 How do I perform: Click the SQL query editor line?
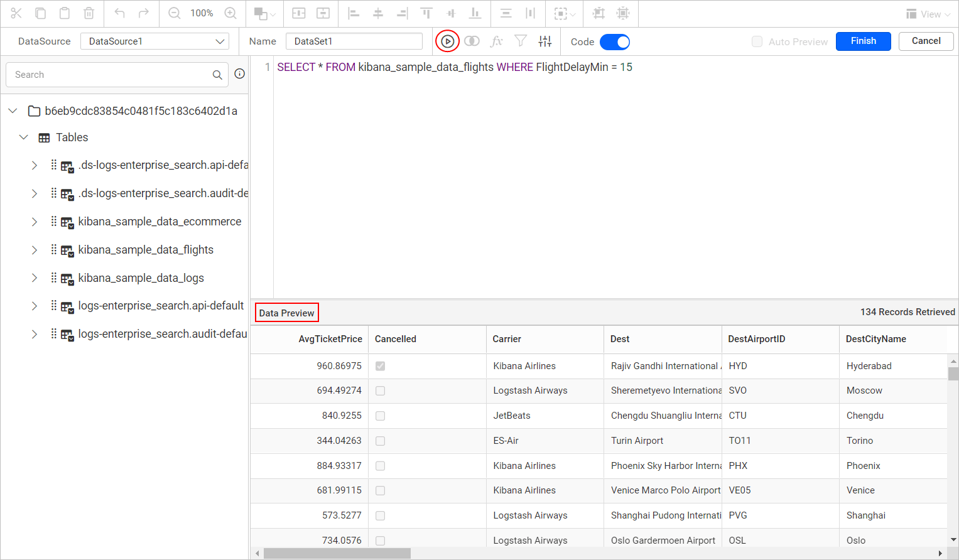pos(455,67)
